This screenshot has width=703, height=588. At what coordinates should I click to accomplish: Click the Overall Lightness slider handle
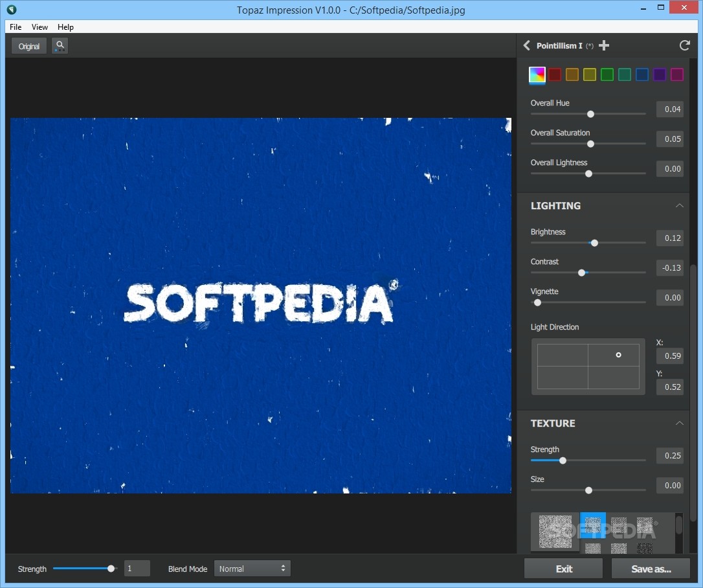coord(588,174)
